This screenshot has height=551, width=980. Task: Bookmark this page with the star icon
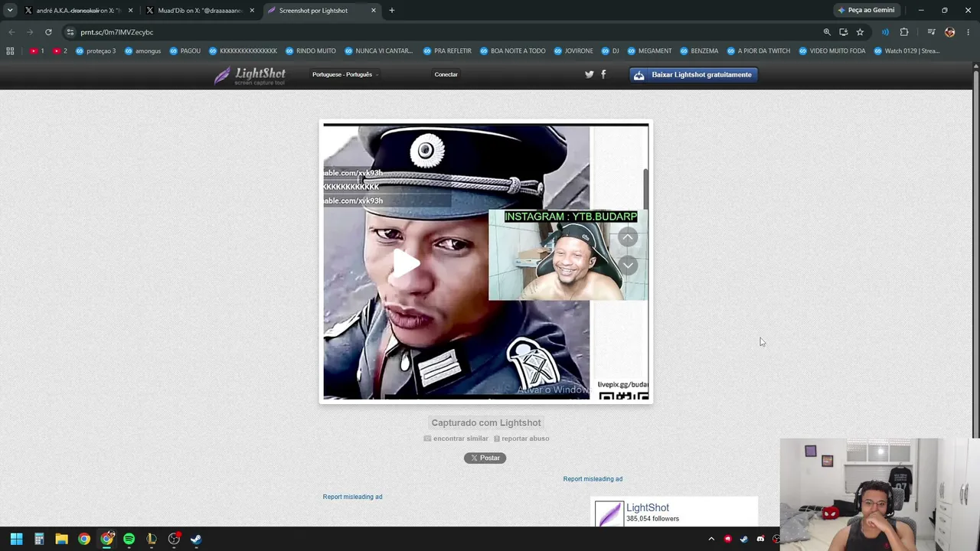tap(860, 32)
